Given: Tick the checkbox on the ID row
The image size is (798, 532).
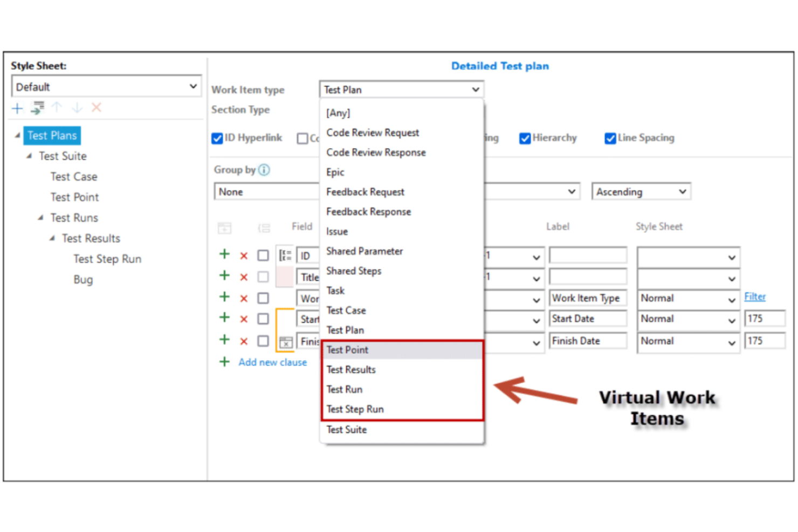Looking at the screenshot, I should (263, 255).
